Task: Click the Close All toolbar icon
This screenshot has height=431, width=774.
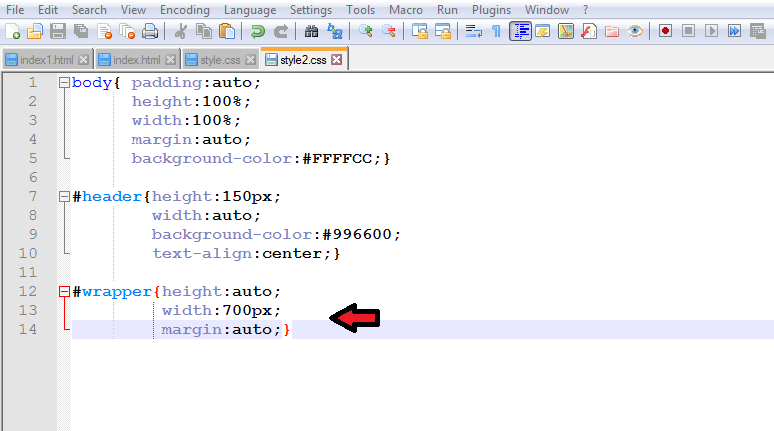Action: (127, 31)
